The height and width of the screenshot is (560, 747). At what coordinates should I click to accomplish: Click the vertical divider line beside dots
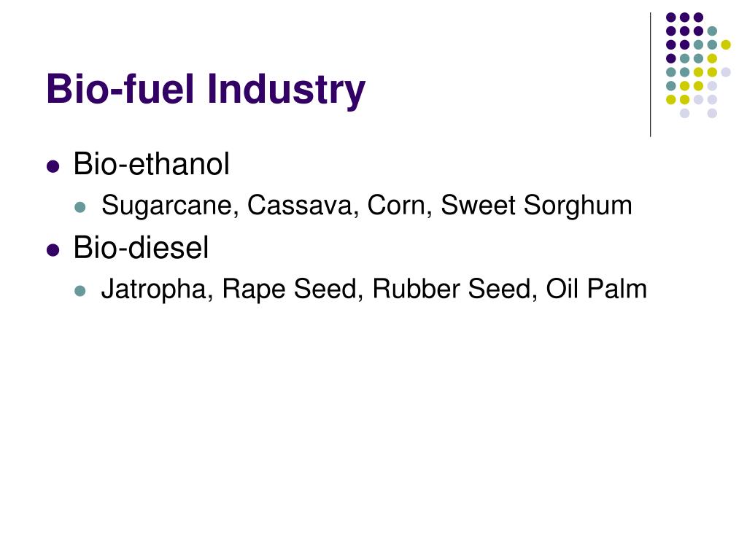650,75
